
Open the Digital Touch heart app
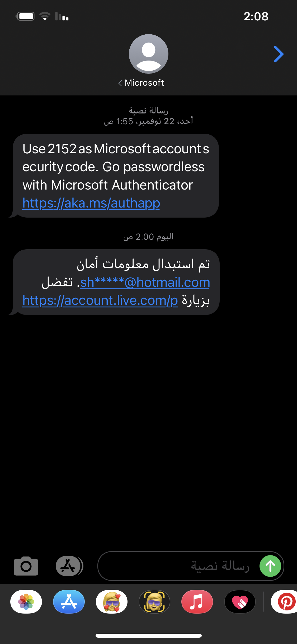240,601
